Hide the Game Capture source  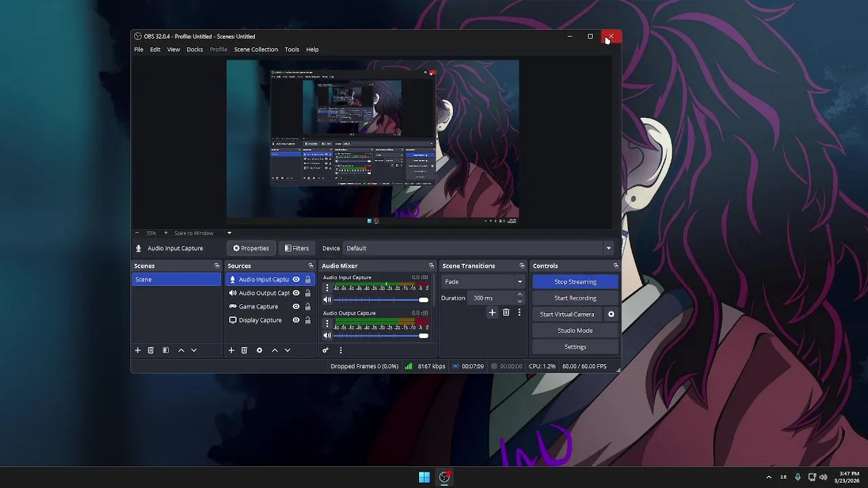[x=296, y=306]
